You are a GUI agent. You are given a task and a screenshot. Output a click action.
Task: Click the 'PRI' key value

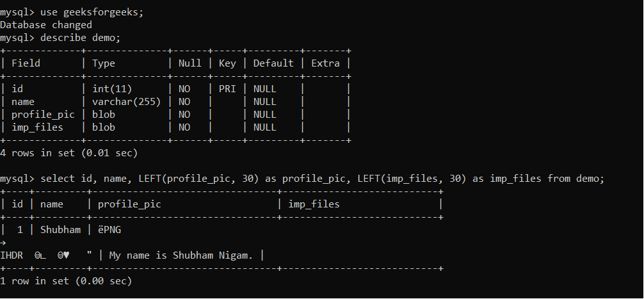pos(227,89)
